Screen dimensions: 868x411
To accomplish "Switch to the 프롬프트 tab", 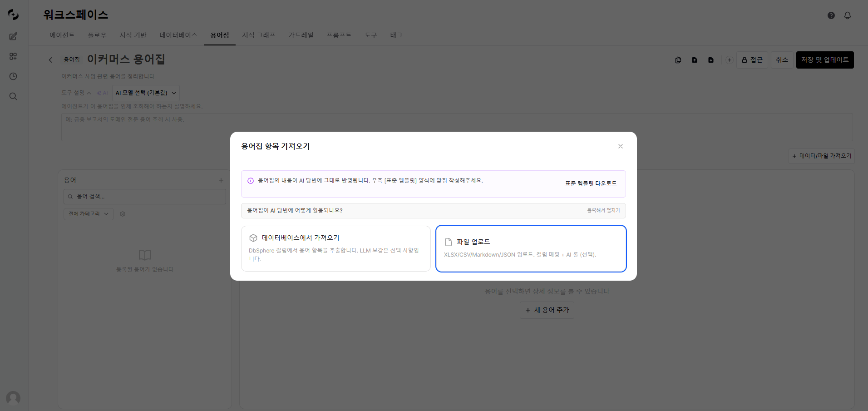I will point(339,35).
